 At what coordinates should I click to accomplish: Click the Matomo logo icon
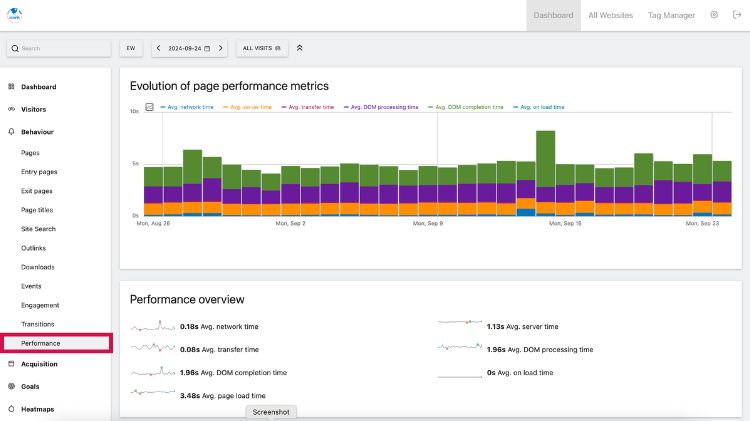[x=14, y=15]
